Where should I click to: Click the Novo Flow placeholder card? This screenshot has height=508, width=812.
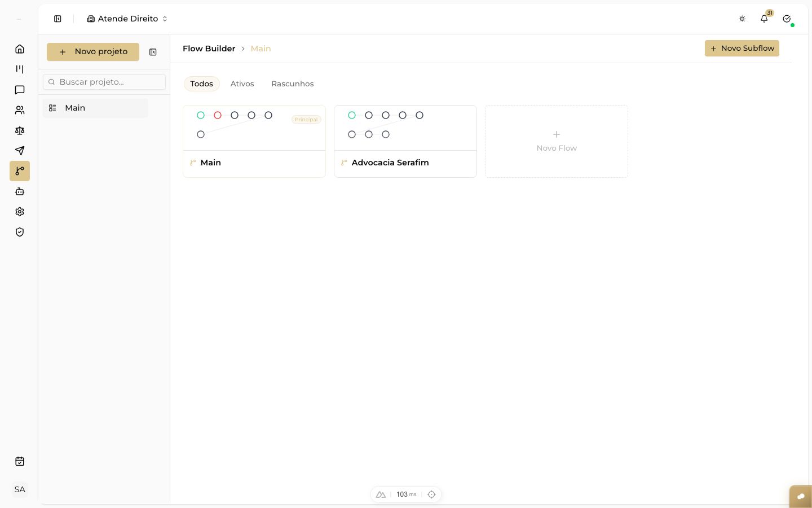click(557, 141)
